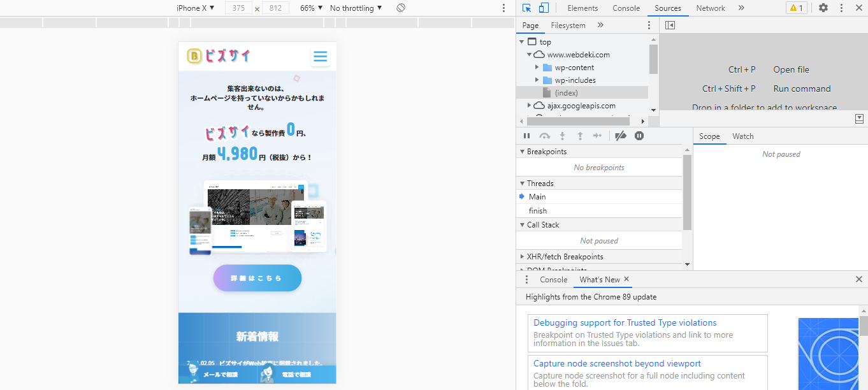868x390 pixels.
Task: Open DevTools settings gear
Action: 823,8
